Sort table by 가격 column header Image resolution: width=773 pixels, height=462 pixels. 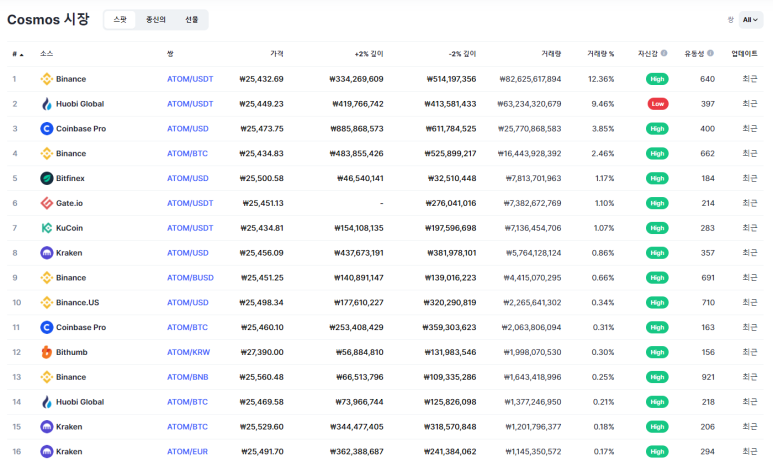277,54
